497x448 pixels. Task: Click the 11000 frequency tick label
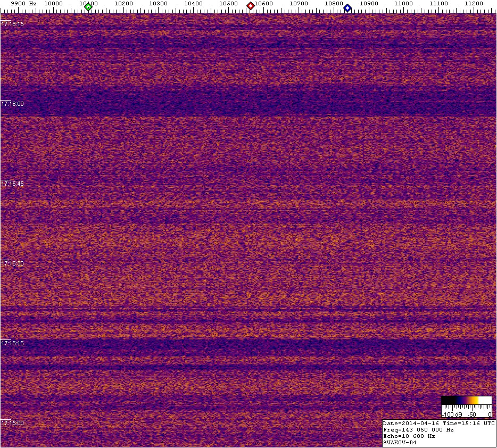pos(404,3)
